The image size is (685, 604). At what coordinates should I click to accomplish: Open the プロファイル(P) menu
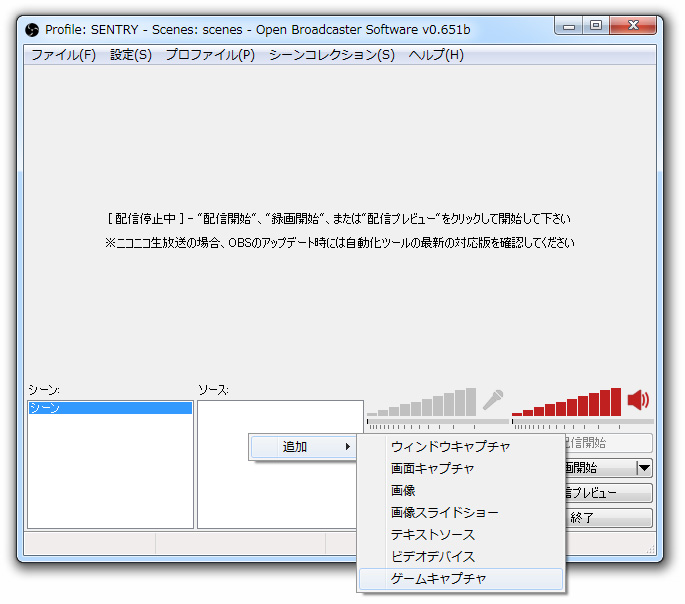210,55
